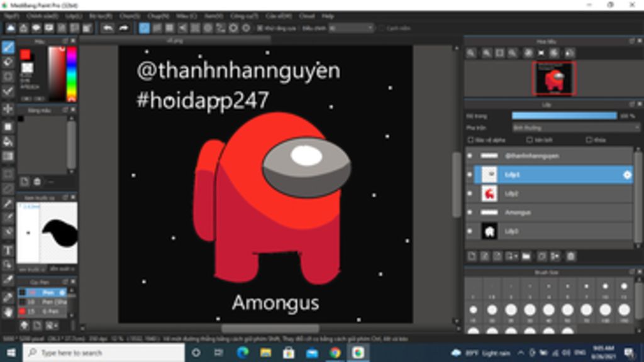This screenshot has width=644, height=362.
Task: Select the Hand tool
Action: pos(8,312)
